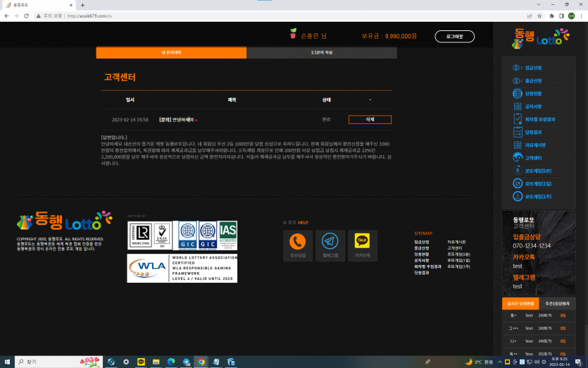The image size is (588, 368).
Task: Select the 당첨현황 icon in sidebar
Action: 517,93
